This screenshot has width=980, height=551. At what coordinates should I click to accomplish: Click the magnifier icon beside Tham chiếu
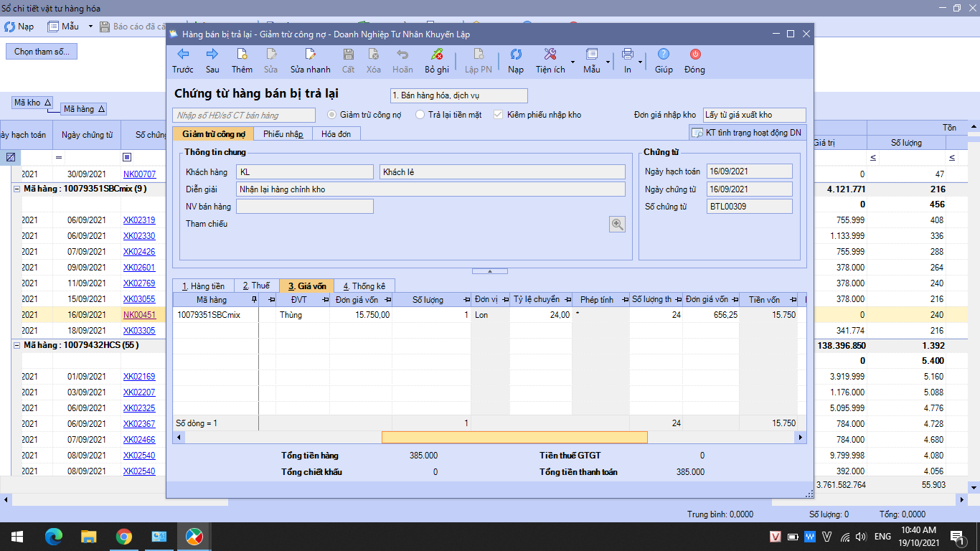[617, 225]
